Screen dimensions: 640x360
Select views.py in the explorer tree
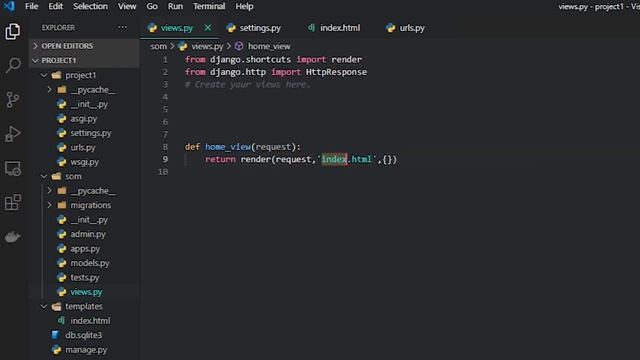click(86, 292)
